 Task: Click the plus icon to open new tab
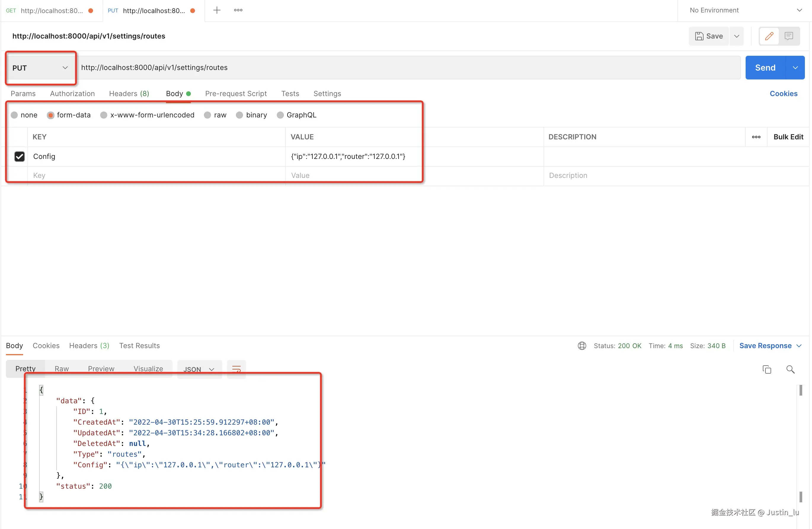click(217, 10)
